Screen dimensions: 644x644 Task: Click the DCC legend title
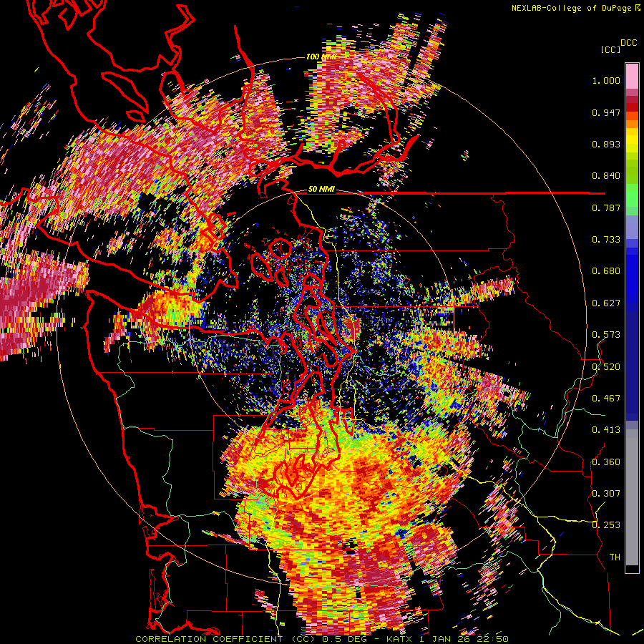click(x=628, y=43)
